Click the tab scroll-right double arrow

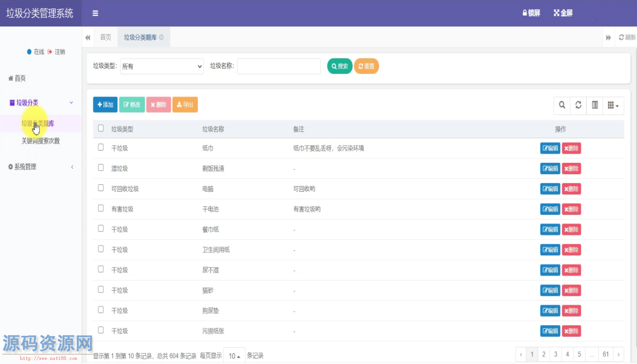coord(608,38)
